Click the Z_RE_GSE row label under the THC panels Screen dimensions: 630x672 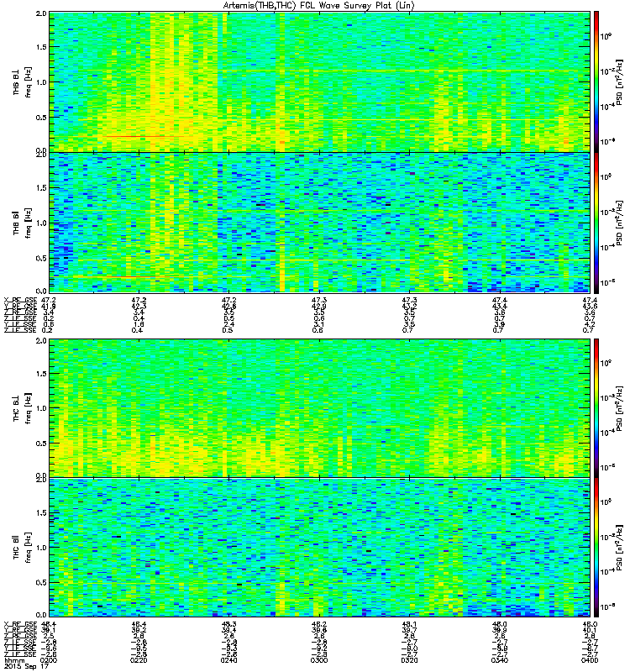coord(20,636)
